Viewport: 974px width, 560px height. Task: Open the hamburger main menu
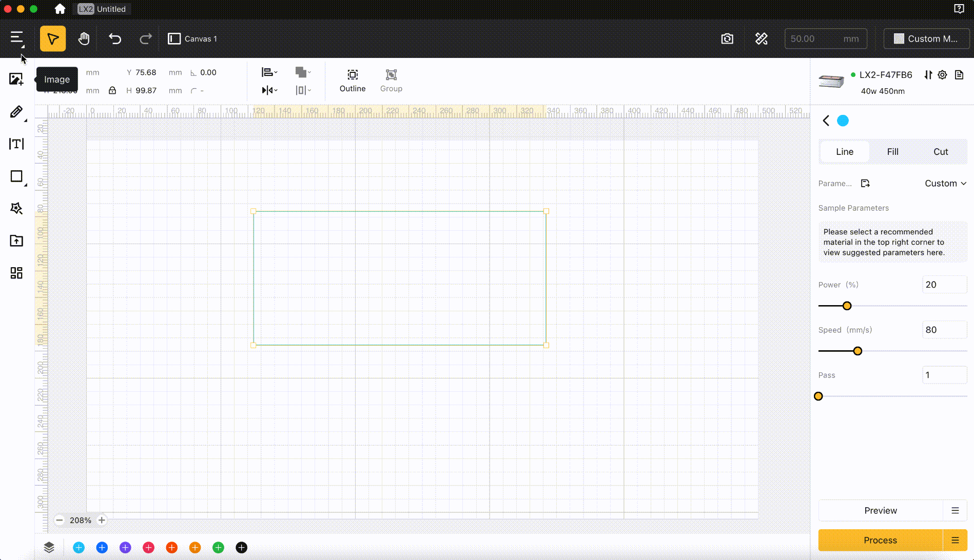[x=16, y=38]
